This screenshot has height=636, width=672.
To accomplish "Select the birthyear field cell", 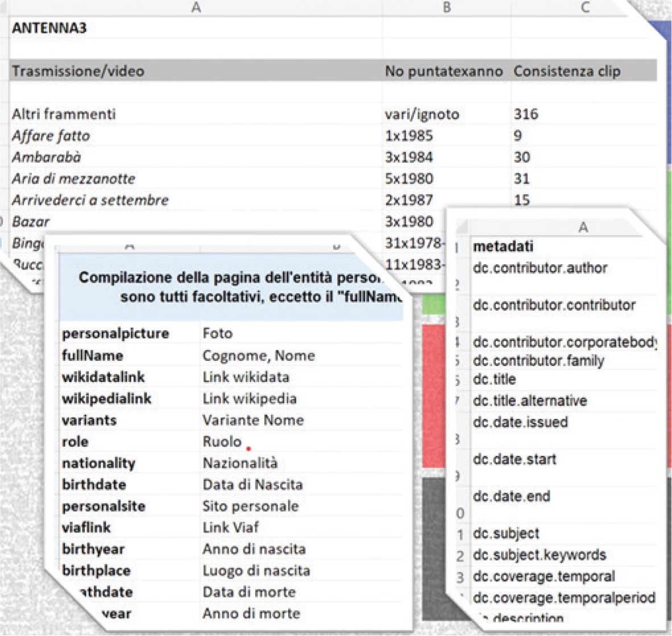I will coord(130,548).
